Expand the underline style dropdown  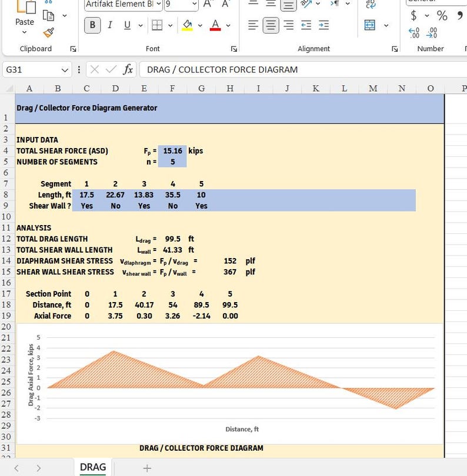pos(141,25)
